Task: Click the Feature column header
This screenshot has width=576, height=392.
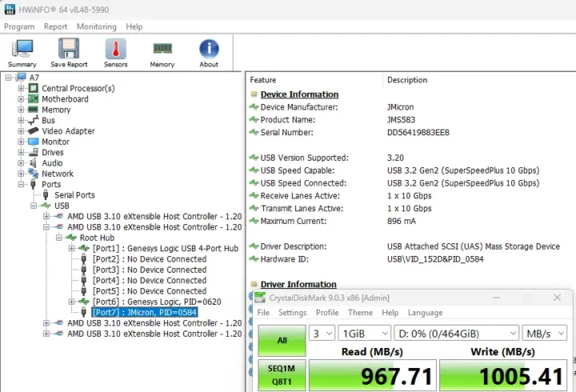Action: tap(263, 80)
